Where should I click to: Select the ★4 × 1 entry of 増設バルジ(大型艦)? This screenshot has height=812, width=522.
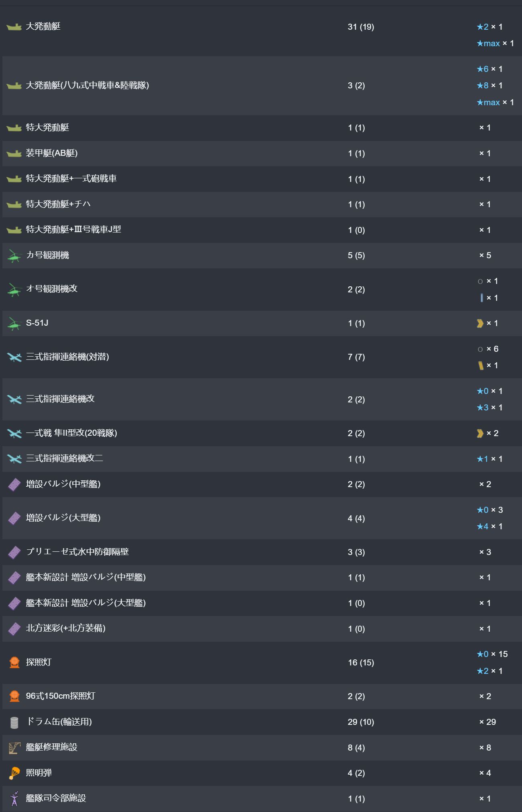coord(490,526)
